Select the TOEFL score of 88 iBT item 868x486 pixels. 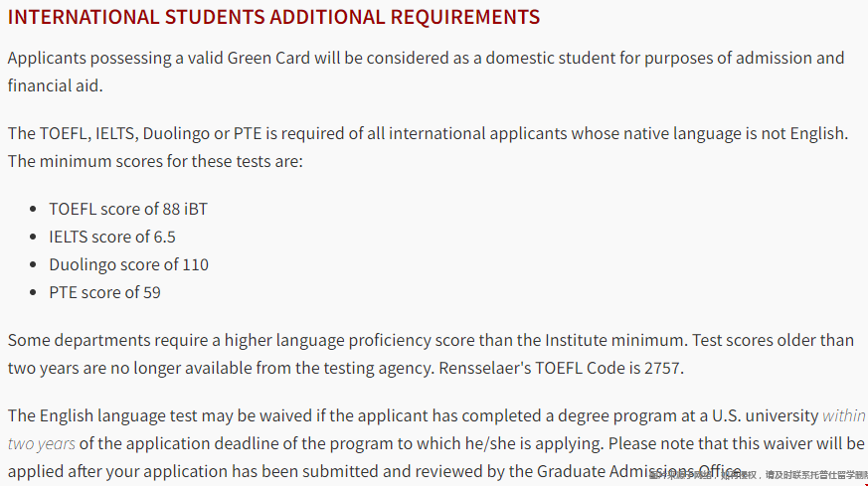128,209
